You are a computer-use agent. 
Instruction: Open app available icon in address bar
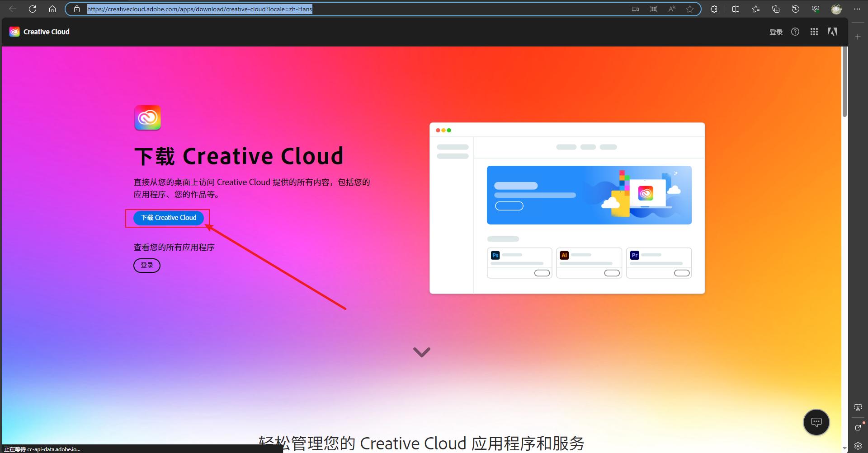pyautogui.click(x=636, y=9)
